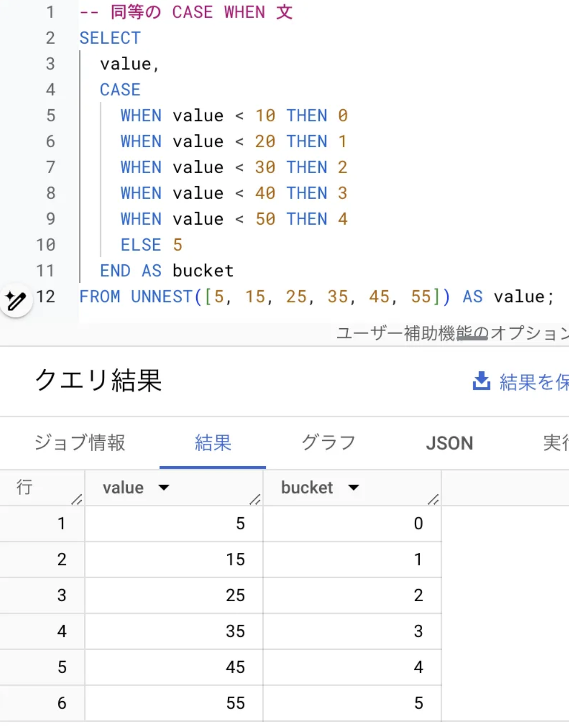
Task: Click line number 12 in the editor gutter
Action: (x=47, y=297)
